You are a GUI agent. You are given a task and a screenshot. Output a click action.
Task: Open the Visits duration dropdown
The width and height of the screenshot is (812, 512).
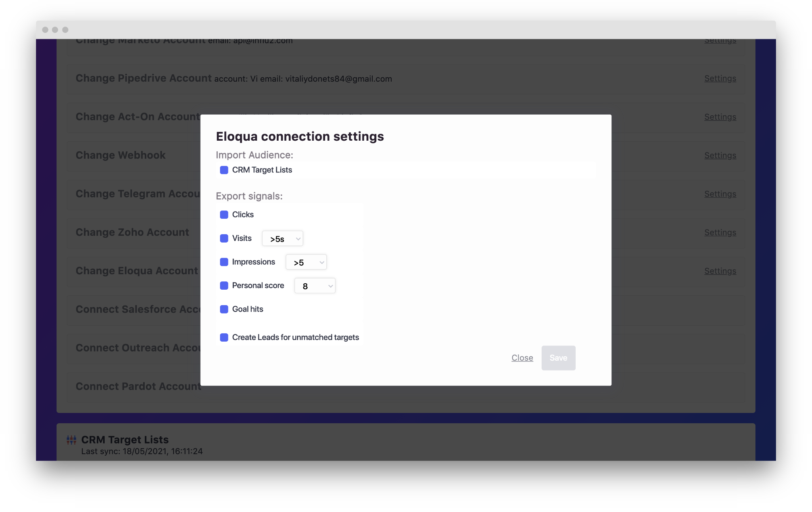283,239
